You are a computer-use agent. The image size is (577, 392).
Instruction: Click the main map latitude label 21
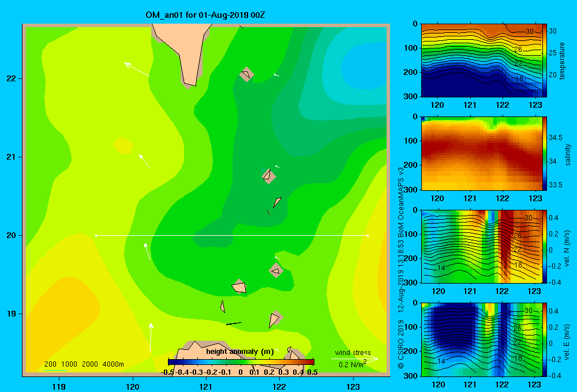(12, 157)
